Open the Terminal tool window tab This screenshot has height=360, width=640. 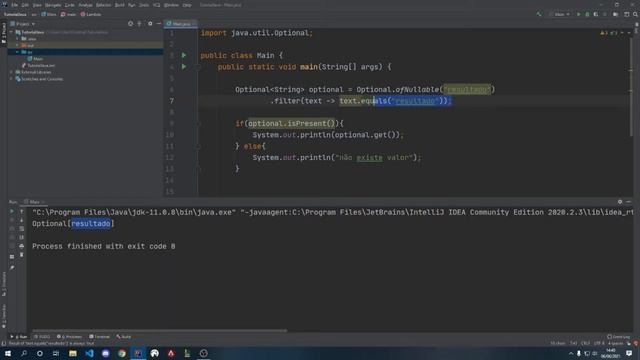99,337
